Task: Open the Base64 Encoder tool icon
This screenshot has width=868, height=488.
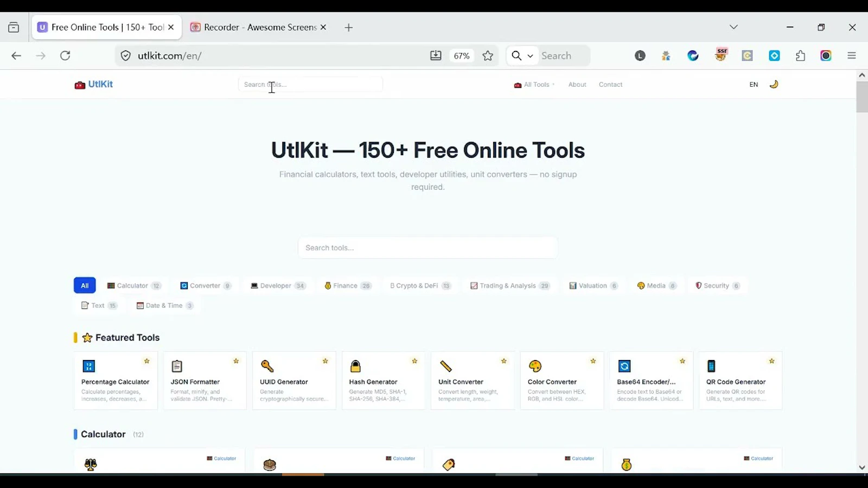Action: click(624, 367)
